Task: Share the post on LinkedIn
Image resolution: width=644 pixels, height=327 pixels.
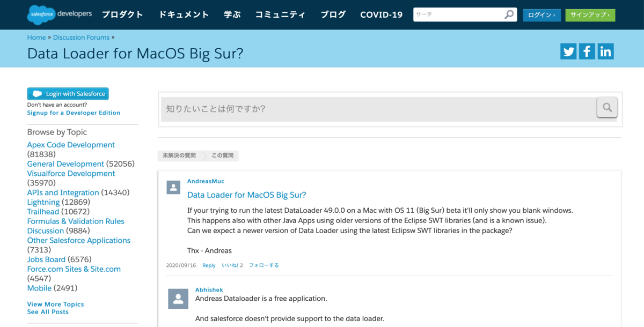Action: tap(605, 51)
